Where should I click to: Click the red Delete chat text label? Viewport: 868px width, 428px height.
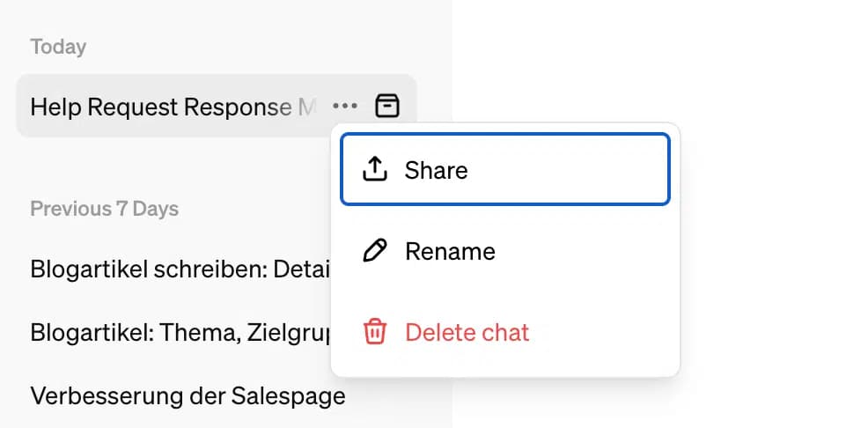467,333
